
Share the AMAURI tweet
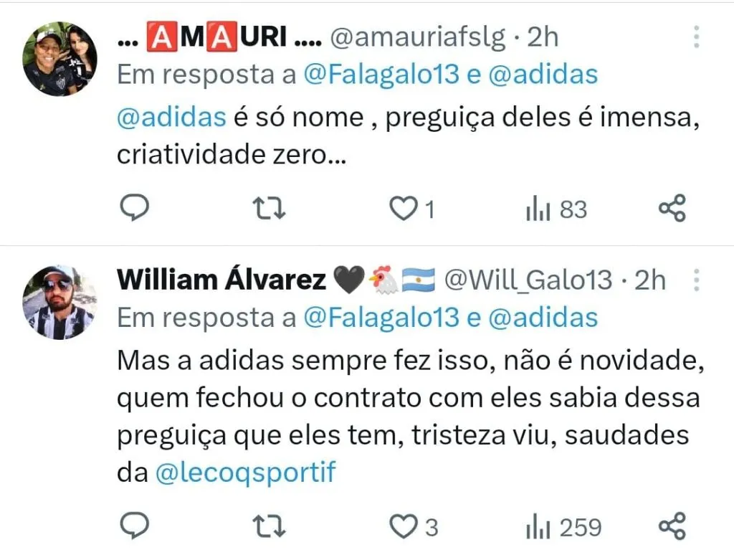pos(672,208)
